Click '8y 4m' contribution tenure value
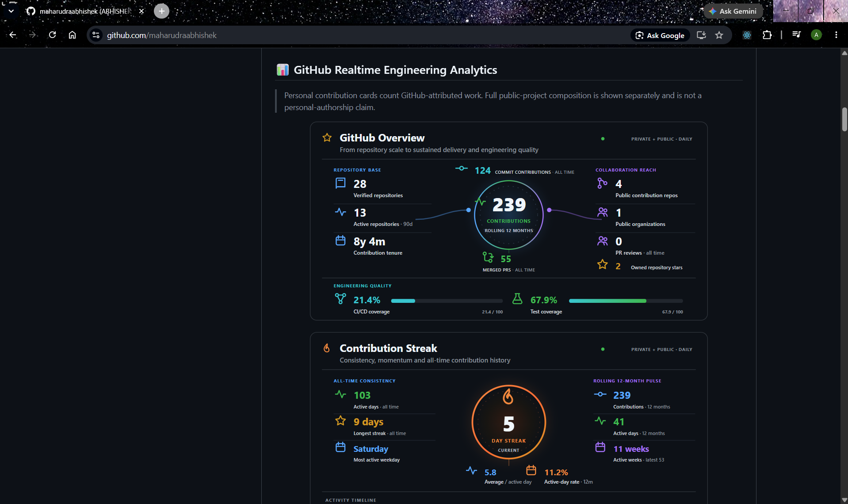Screen dimensions: 848x504 369,242
